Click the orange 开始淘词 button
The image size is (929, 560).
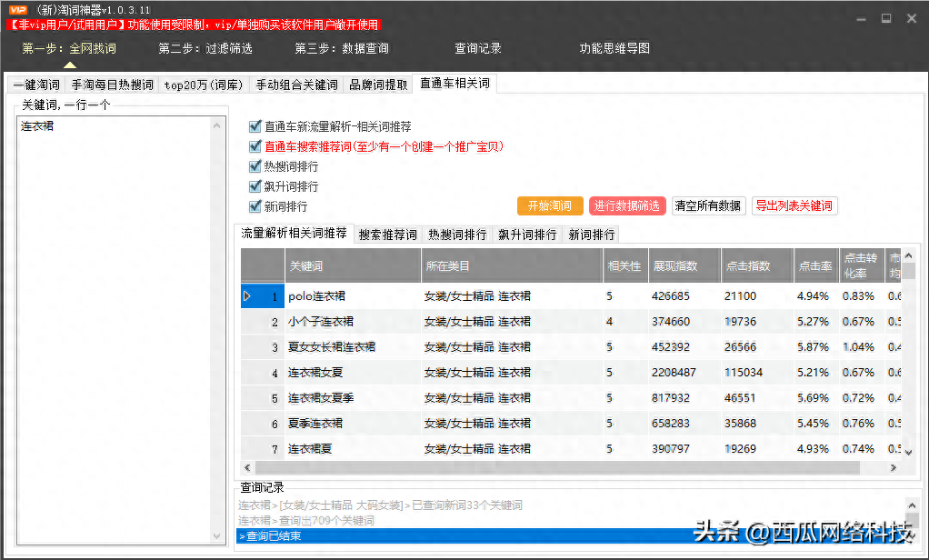(549, 206)
